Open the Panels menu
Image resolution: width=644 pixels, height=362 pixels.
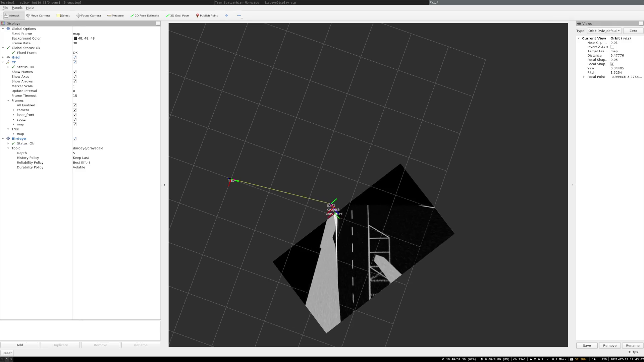point(17,7)
